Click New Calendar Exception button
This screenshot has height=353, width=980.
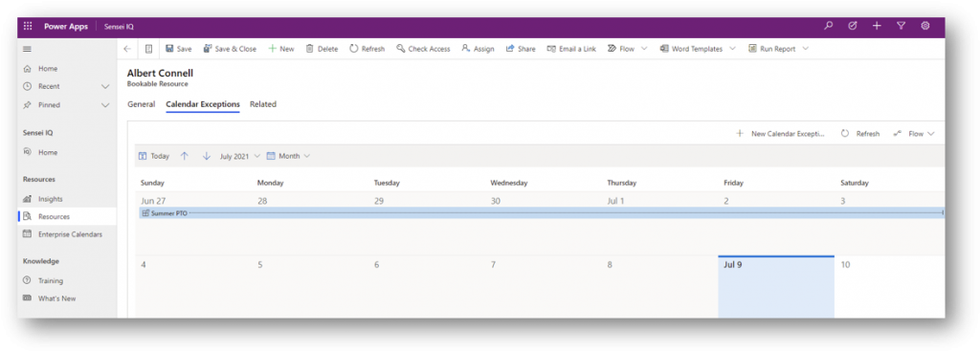(x=781, y=134)
